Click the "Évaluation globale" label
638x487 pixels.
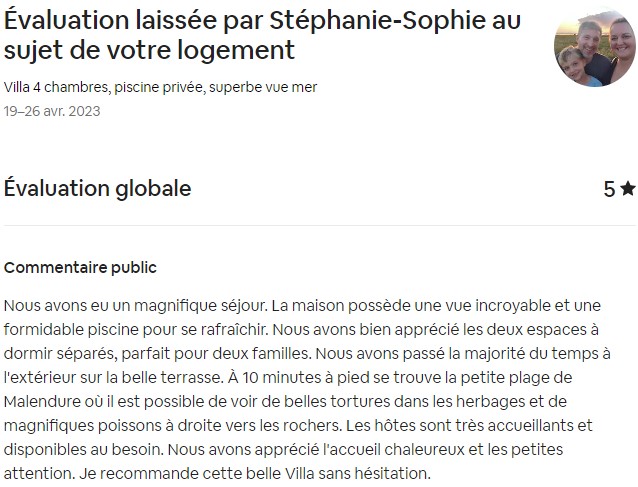97,188
